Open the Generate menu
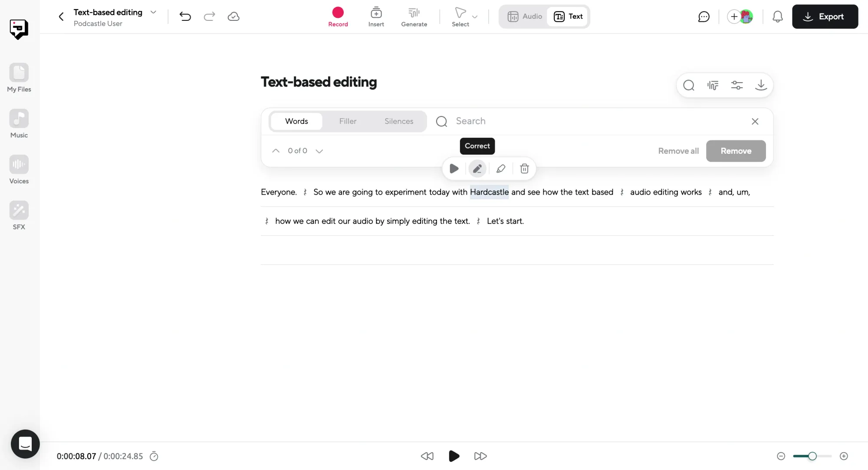 [x=414, y=17]
